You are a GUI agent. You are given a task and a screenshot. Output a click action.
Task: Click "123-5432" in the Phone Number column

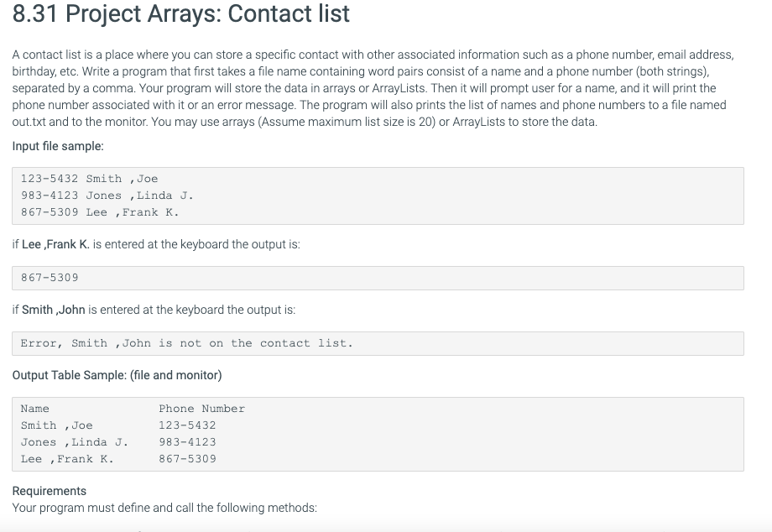pyautogui.click(x=187, y=425)
